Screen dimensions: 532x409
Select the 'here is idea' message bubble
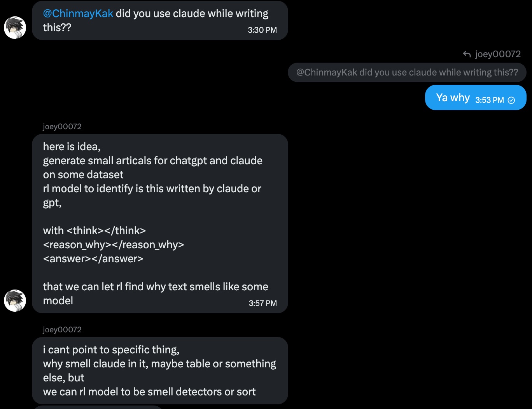click(160, 224)
